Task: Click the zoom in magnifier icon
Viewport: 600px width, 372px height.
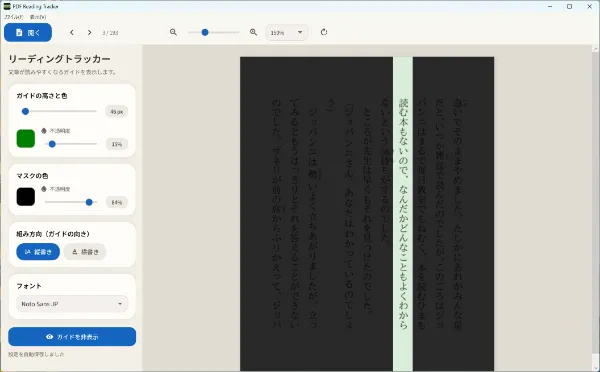Action: pos(253,32)
